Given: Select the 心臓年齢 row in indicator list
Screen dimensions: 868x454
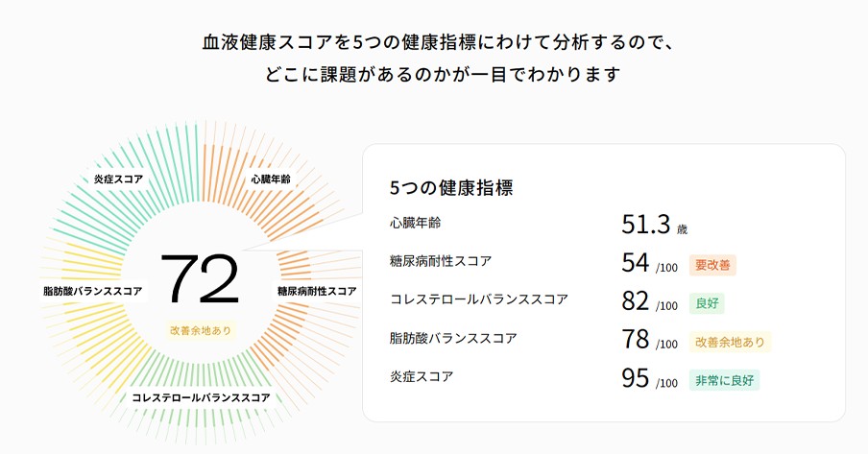Looking at the screenshot, I should tap(416, 224).
